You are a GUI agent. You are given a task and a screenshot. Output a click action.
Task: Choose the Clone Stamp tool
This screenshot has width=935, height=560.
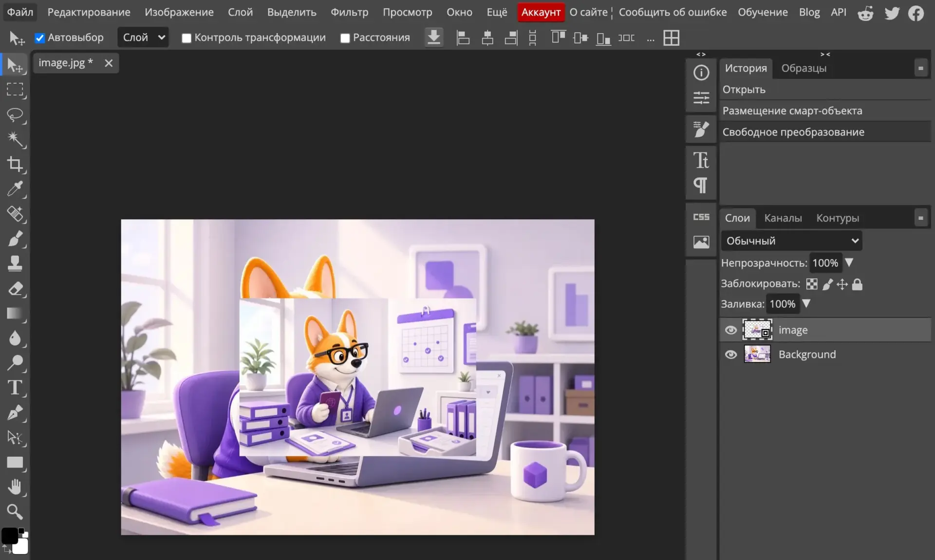tap(15, 263)
